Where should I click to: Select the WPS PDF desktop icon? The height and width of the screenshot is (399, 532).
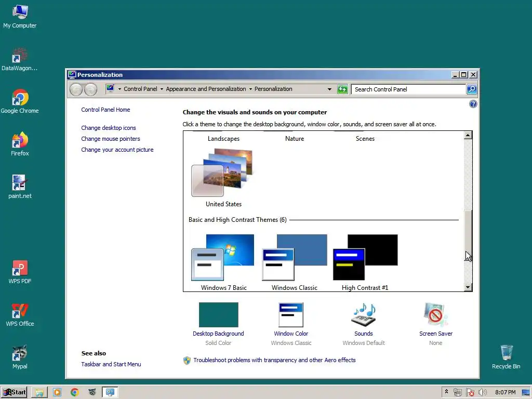(x=20, y=272)
